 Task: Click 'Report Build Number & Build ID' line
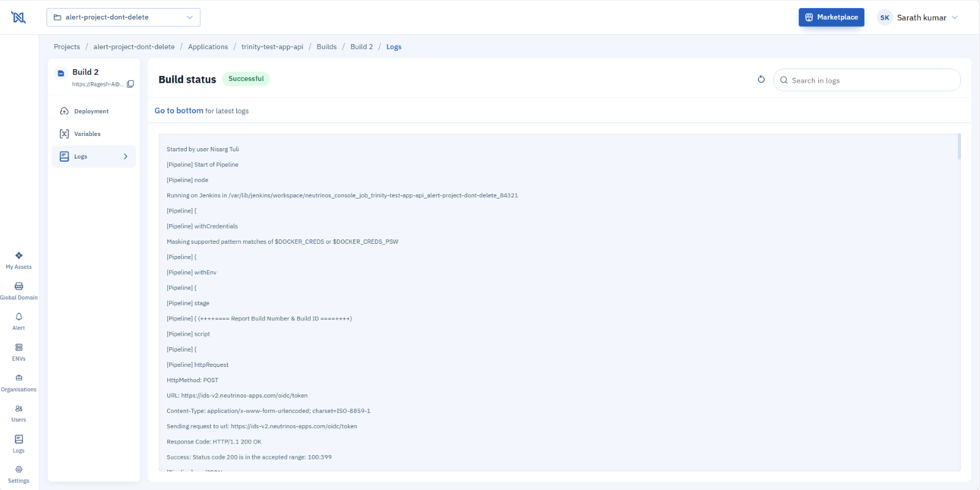tap(259, 318)
